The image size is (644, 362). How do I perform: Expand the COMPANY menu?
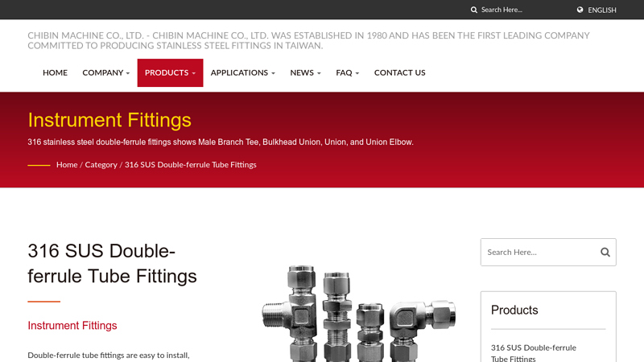pyautogui.click(x=106, y=72)
